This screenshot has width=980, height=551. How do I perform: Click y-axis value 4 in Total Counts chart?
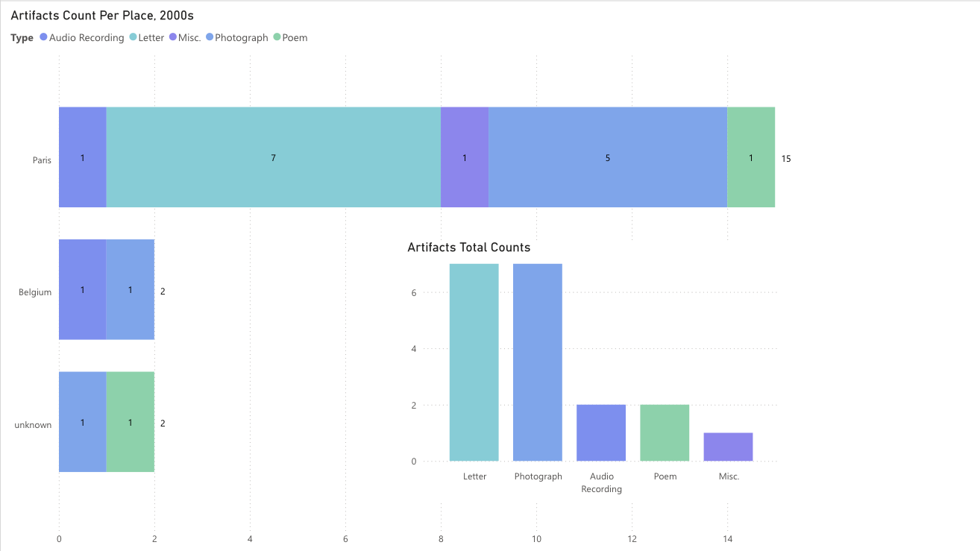[x=413, y=349]
